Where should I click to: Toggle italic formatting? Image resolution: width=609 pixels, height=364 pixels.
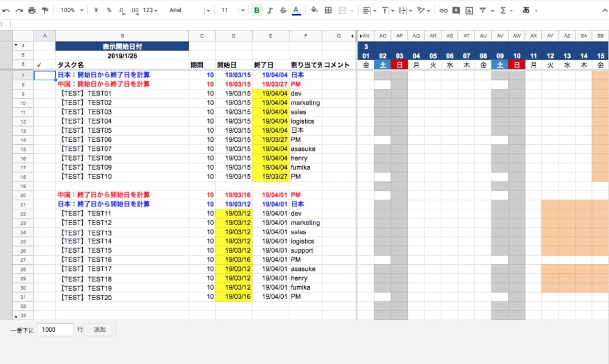pyautogui.click(x=270, y=10)
